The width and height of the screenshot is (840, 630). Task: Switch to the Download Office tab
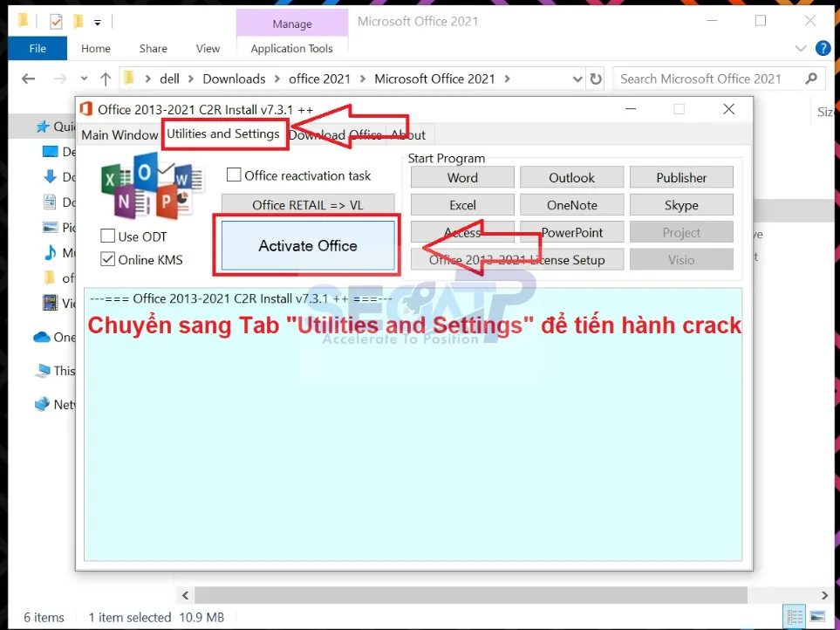(336, 134)
